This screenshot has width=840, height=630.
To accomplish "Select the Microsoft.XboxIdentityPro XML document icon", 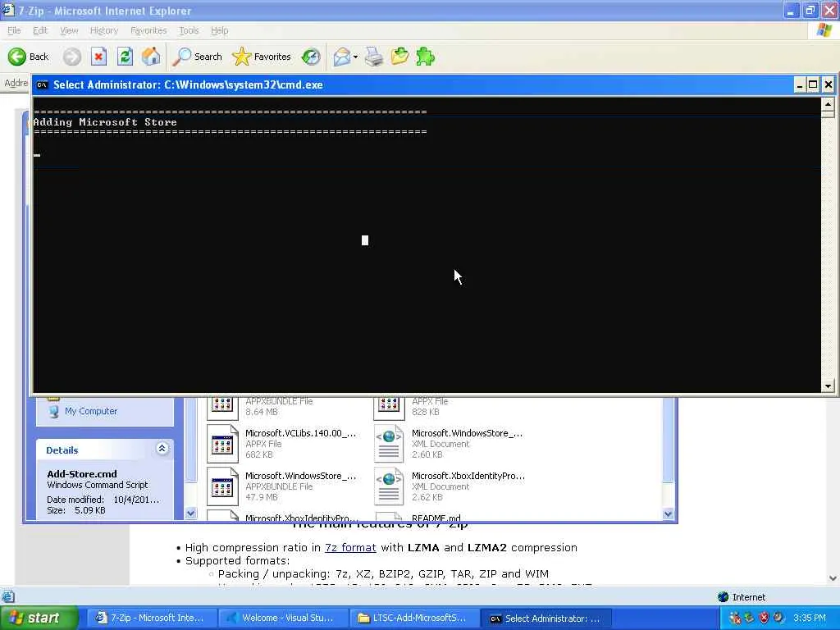I will tap(389, 486).
